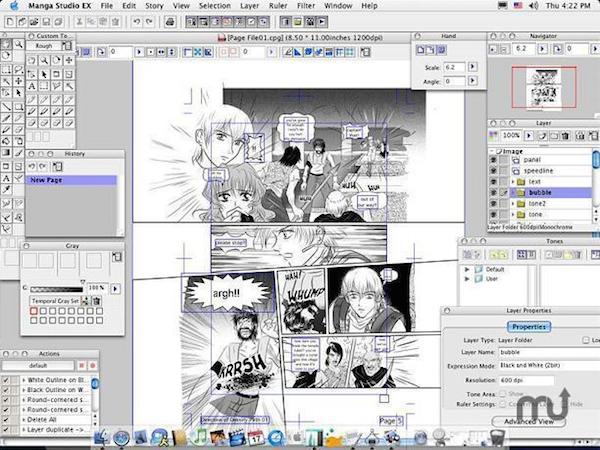Hide the bubble layer using its eye
The height and width of the screenshot is (450, 600).
[x=494, y=191]
